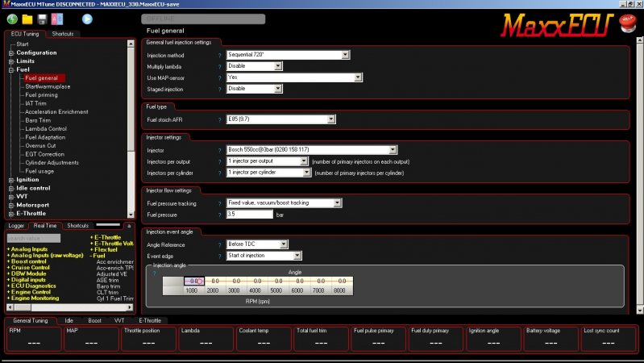Image resolution: width=644 pixels, height=363 pixels.
Task: Open the Multiply lambda dropdown
Action: click(254, 66)
